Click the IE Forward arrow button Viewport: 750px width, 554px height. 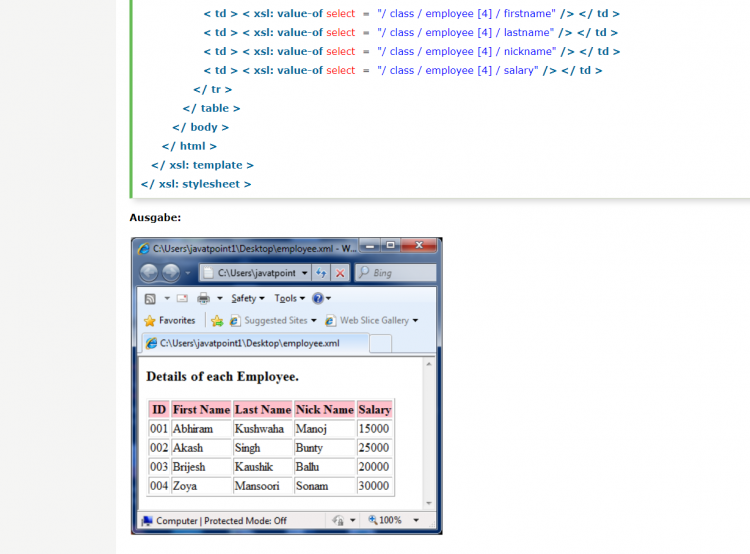click(171, 273)
